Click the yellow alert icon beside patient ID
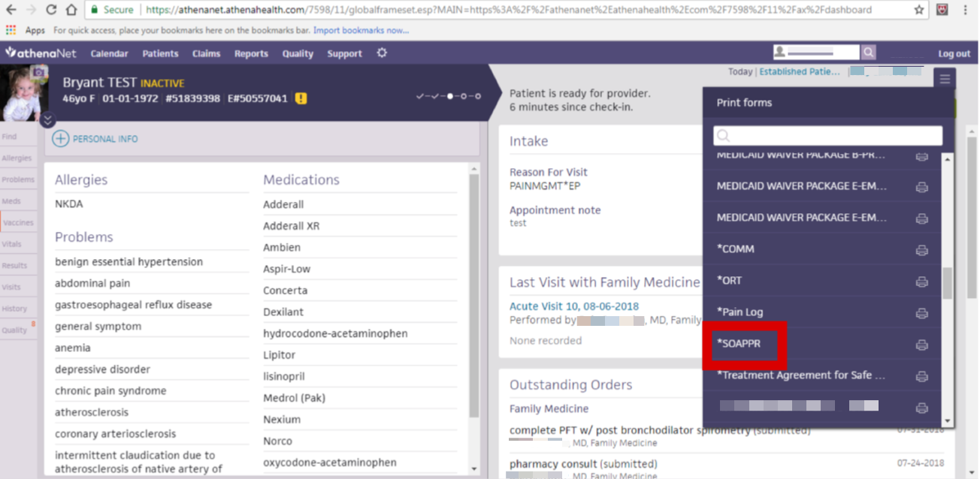The height and width of the screenshot is (479, 980). tap(301, 98)
